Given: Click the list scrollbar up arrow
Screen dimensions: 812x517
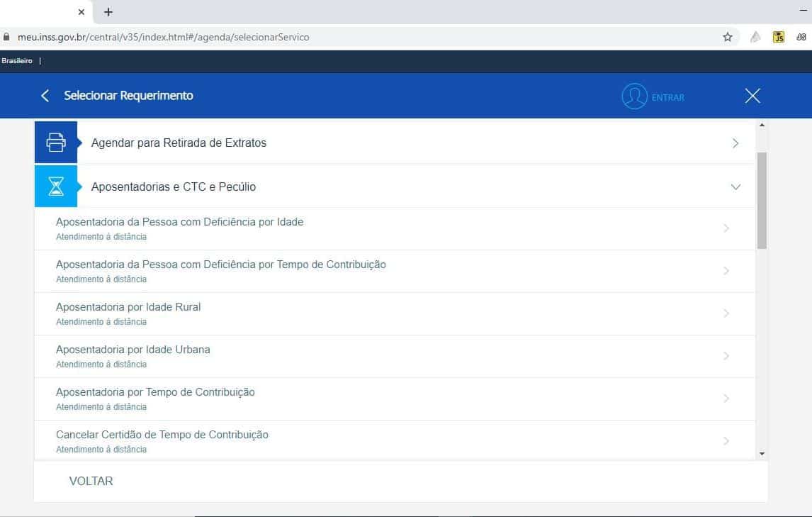Looking at the screenshot, I should coord(762,125).
